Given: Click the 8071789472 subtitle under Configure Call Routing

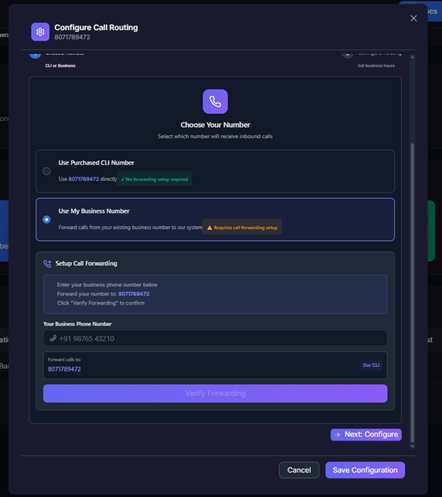Looking at the screenshot, I should (72, 37).
